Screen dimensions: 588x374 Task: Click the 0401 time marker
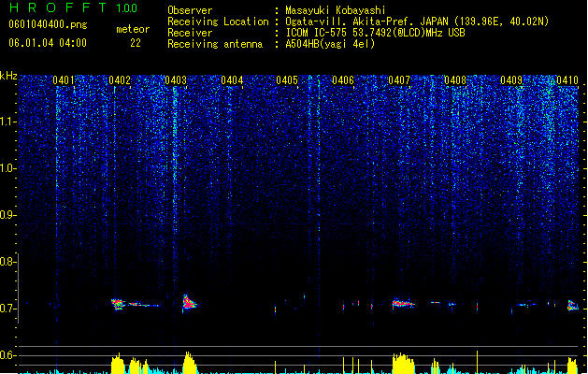(64, 80)
